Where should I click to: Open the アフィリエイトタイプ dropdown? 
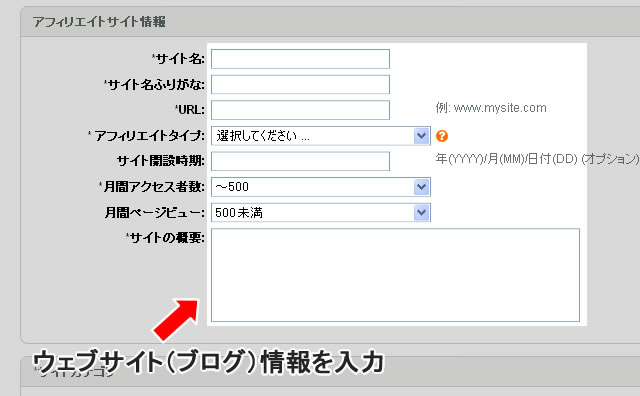[320, 136]
